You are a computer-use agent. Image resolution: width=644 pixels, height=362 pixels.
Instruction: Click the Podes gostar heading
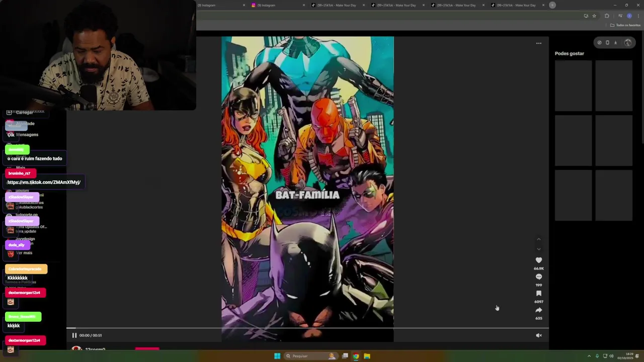click(x=570, y=53)
